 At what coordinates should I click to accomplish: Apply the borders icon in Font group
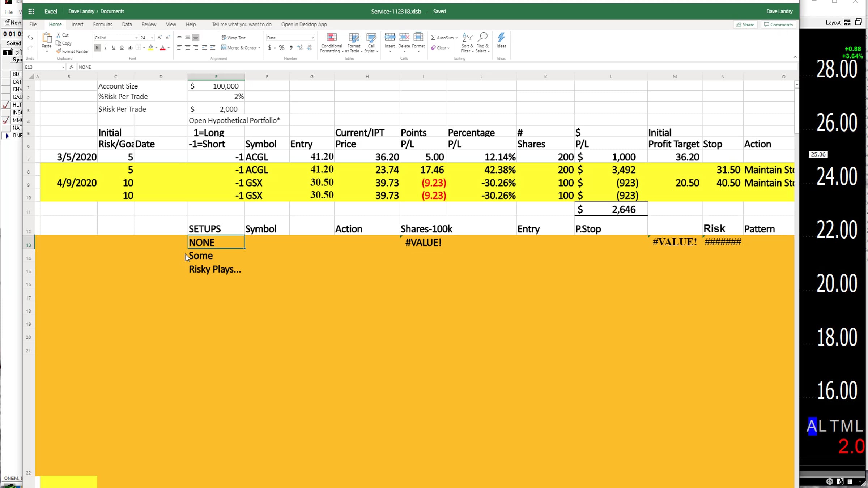click(138, 48)
